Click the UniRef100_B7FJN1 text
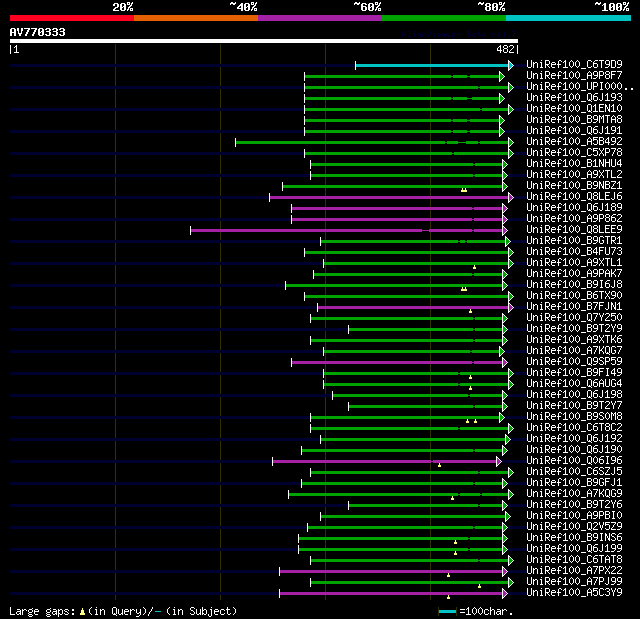The image size is (640, 619). 574,307
